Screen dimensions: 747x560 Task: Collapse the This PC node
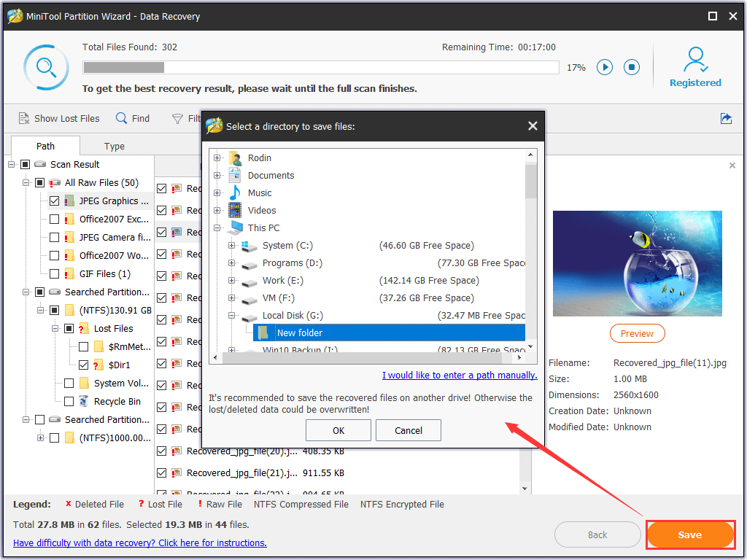click(x=217, y=228)
